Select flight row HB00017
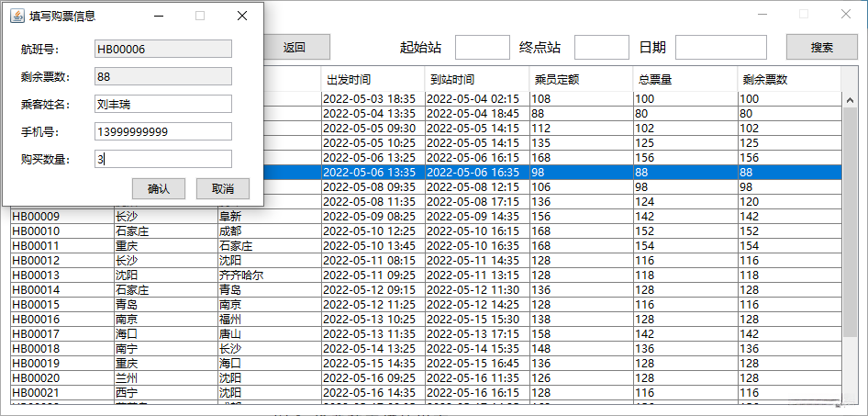The height and width of the screenshot is (416, 868). point(427,334)
